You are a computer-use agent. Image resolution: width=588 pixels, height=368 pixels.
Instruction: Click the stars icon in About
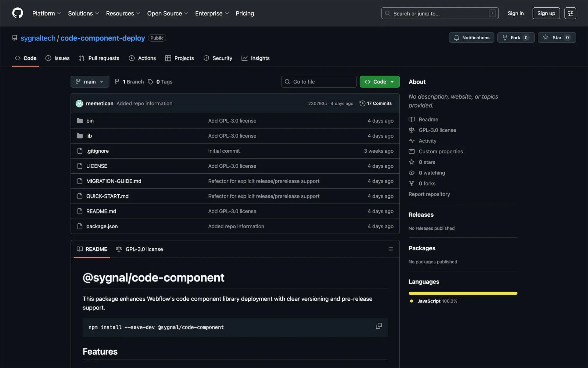point(412,162)
